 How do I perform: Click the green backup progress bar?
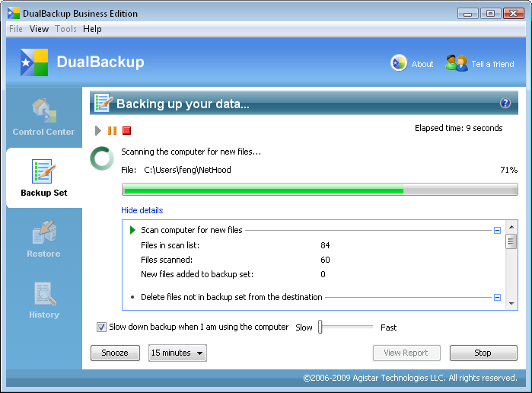pos(320,190)
